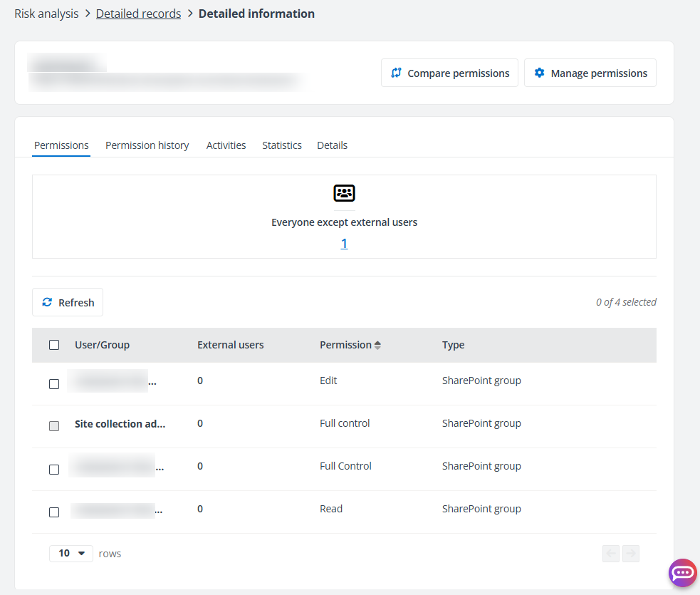Open Manage permissions via the gear icon
Image resolution: width=700 pixels, height=595 pixels.
click(x=540, y=73)
